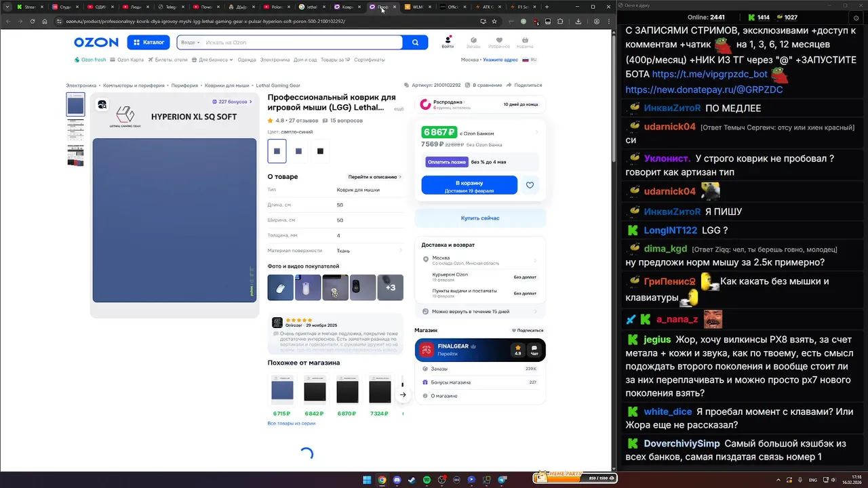The image size is (868, 488).
Task: Open the store Чат icon
Action: pyautogui.click(x=534, y=350)
